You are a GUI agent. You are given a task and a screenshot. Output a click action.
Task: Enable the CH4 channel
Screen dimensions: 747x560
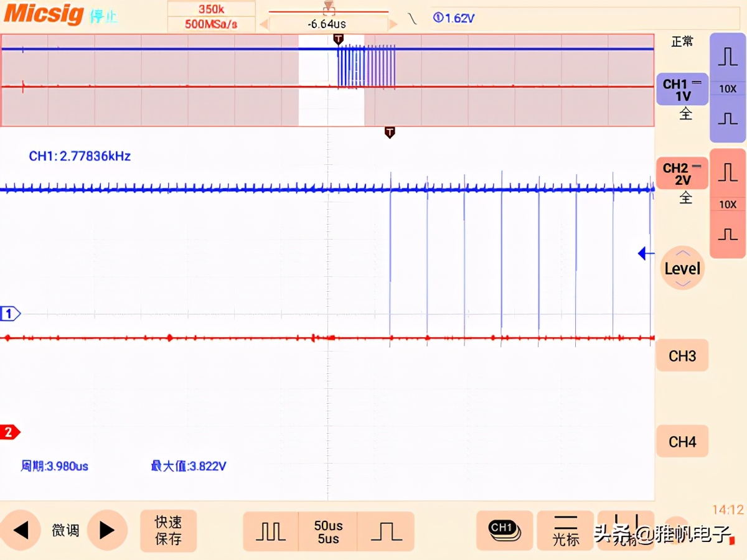pyautogui.click(x=682, y=442)
